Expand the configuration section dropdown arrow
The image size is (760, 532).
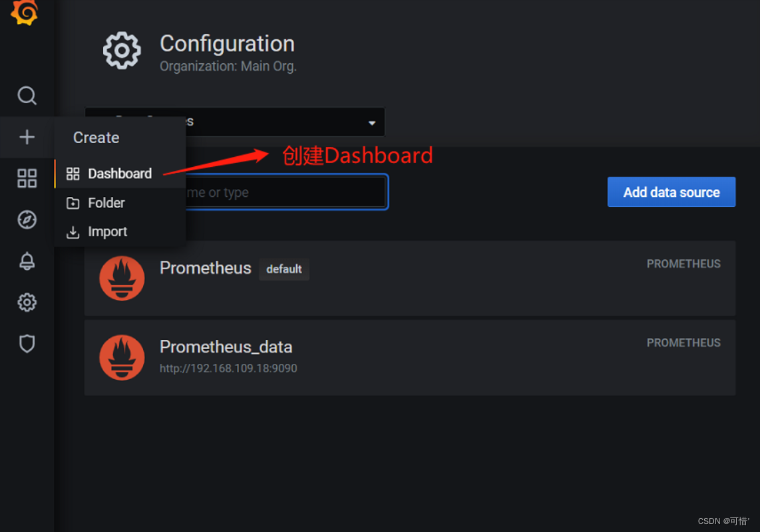372,123
